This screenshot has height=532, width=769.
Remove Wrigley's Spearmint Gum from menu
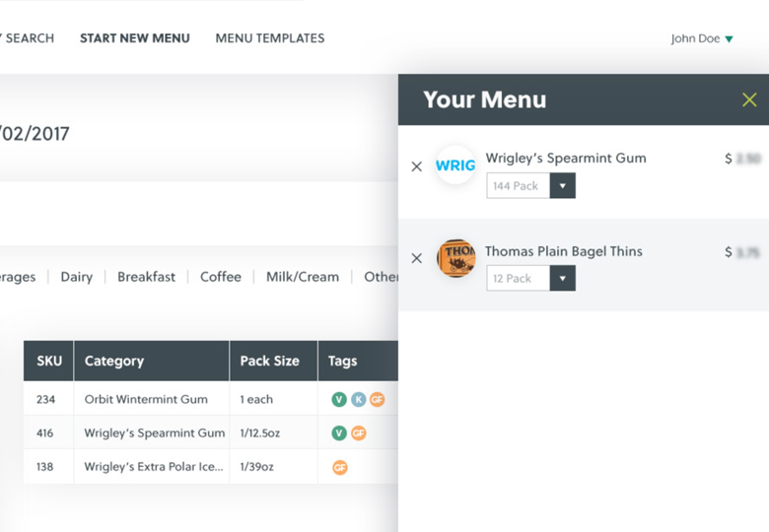[x=416, y=166]
